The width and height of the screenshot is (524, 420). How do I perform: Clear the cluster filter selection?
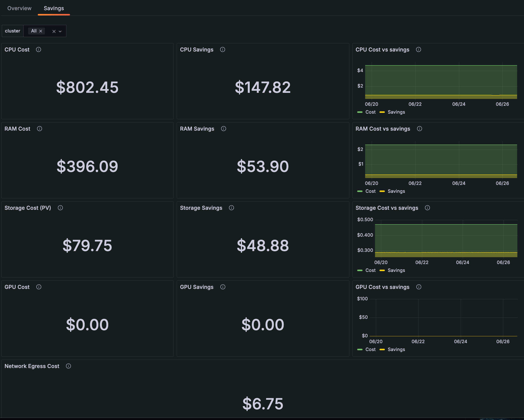54,31
